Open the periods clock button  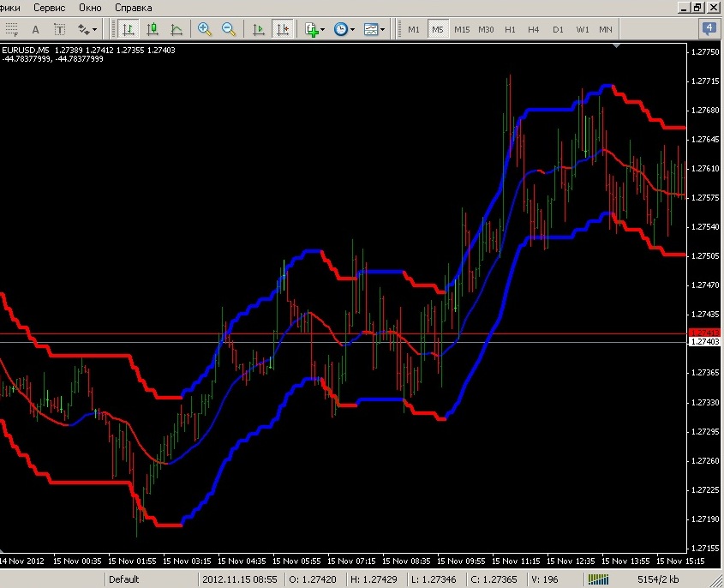[x=341, y=29]
